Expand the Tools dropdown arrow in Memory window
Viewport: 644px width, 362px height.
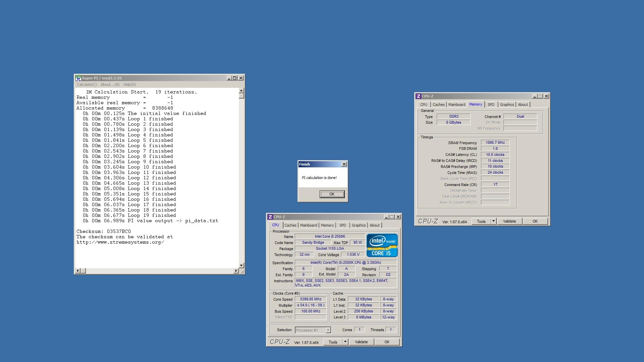pos(493,221)
